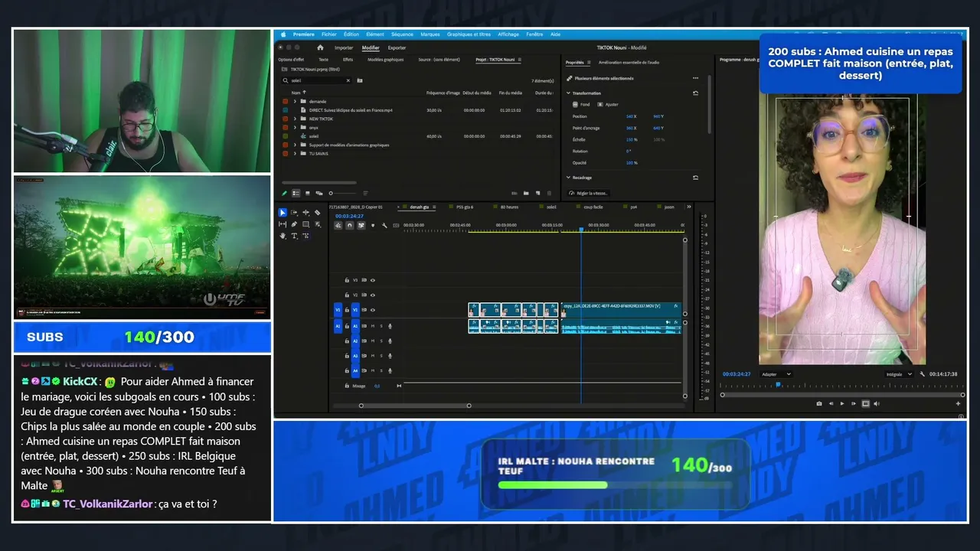Select the Hand tool
980x551 pixels.
click(x=283, y=236)
